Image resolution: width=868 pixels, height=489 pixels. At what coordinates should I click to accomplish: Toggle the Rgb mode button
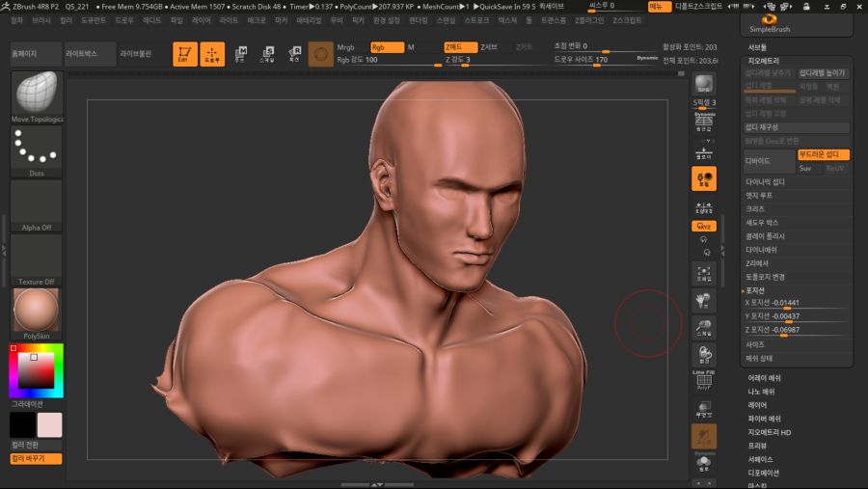coord(387,47)
